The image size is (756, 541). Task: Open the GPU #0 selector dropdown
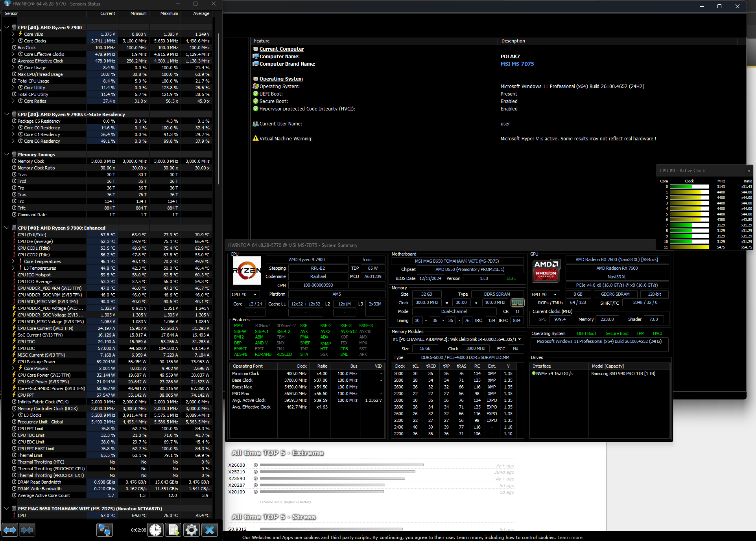pyautogui.click(x=555, y=294)
